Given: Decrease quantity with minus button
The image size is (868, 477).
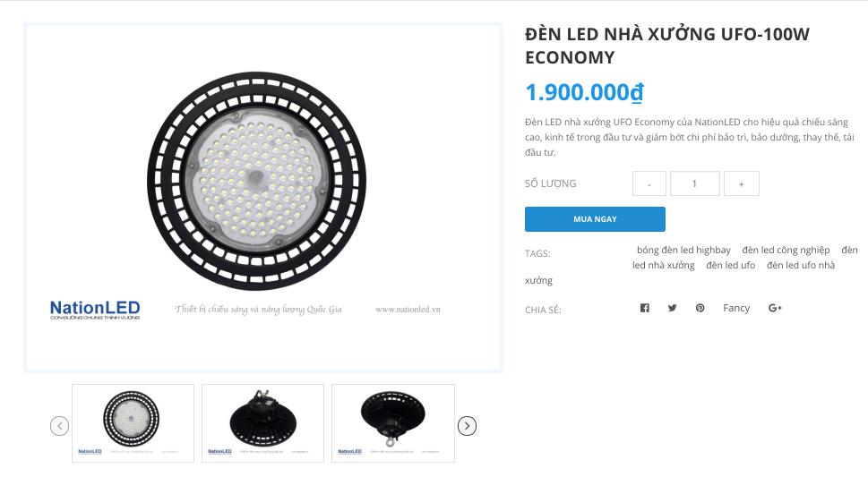Looking at the screenshot, I should coord(649,183).
